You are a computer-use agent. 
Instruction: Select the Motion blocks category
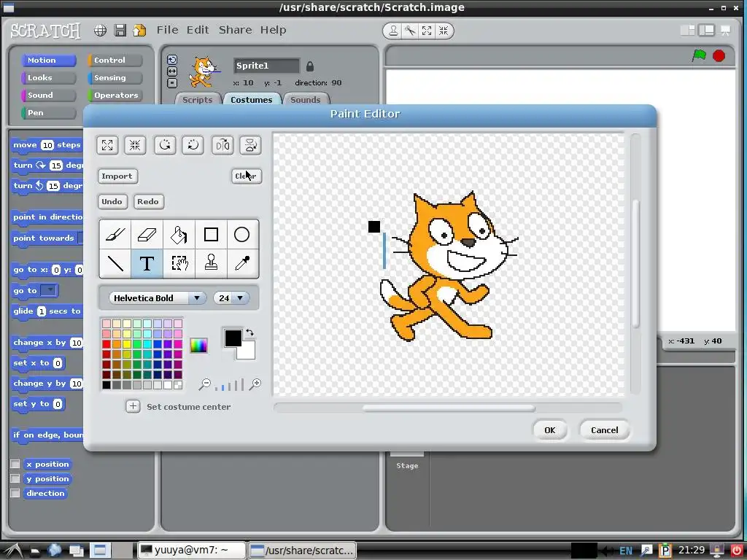coord(49,61)
